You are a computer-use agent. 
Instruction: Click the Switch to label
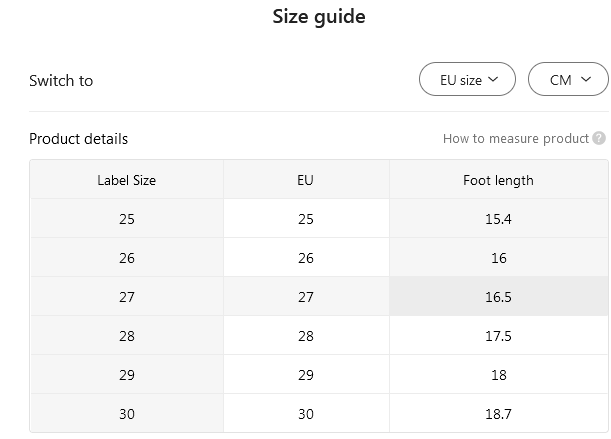(x=61, y=81)
